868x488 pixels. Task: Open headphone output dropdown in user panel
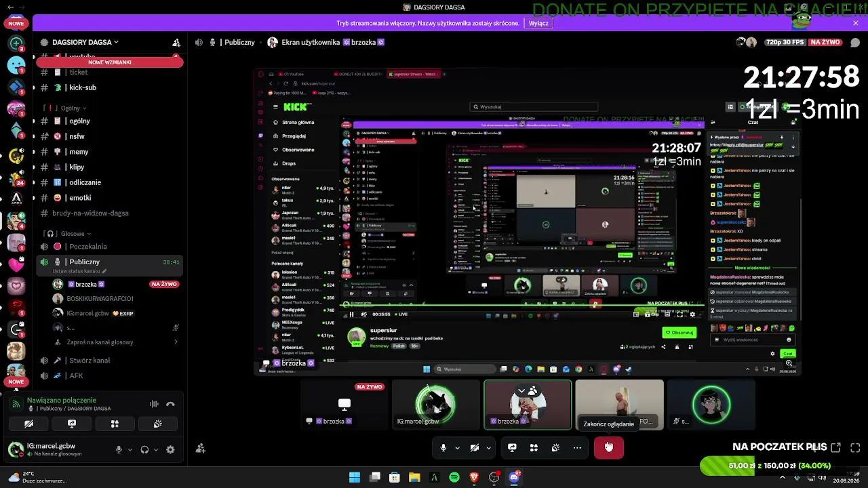pyautogui.click(x=156, y=449)
